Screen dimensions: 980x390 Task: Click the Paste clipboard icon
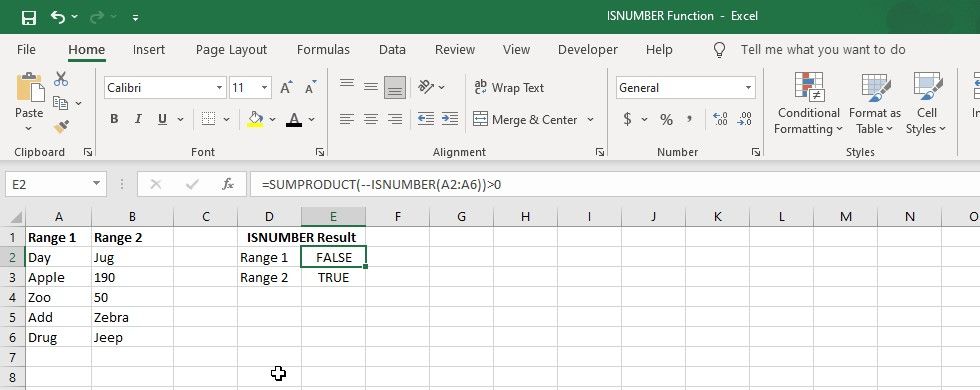(x=29, y=88)
